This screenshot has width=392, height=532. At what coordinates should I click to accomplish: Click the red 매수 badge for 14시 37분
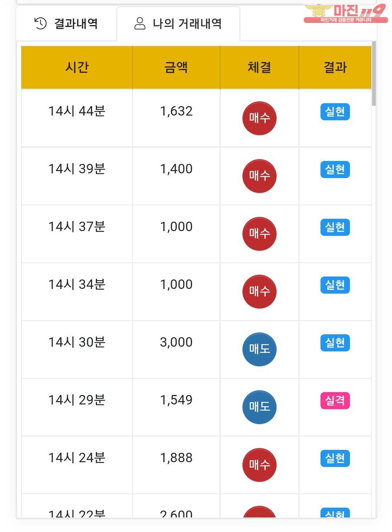click(259, 234)
